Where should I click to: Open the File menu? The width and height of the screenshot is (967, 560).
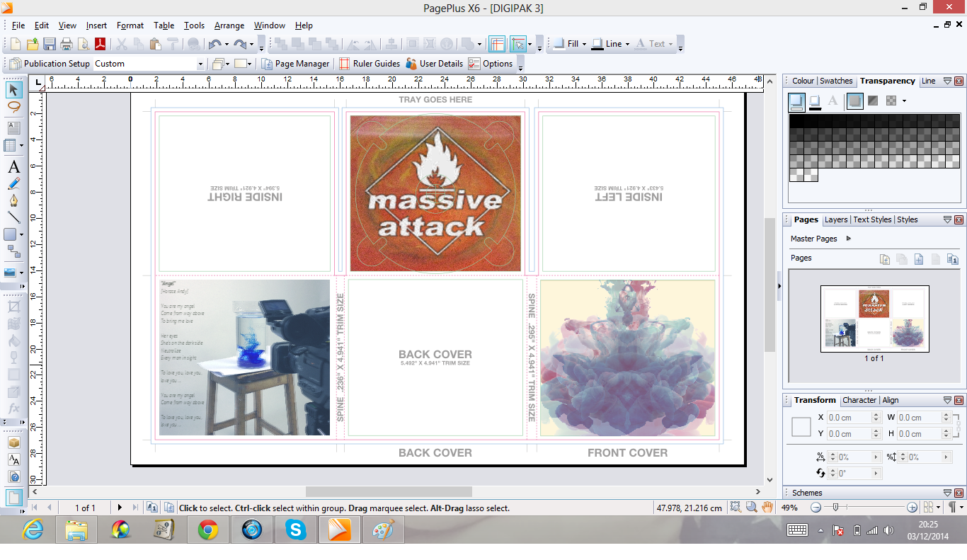[18, 25]
